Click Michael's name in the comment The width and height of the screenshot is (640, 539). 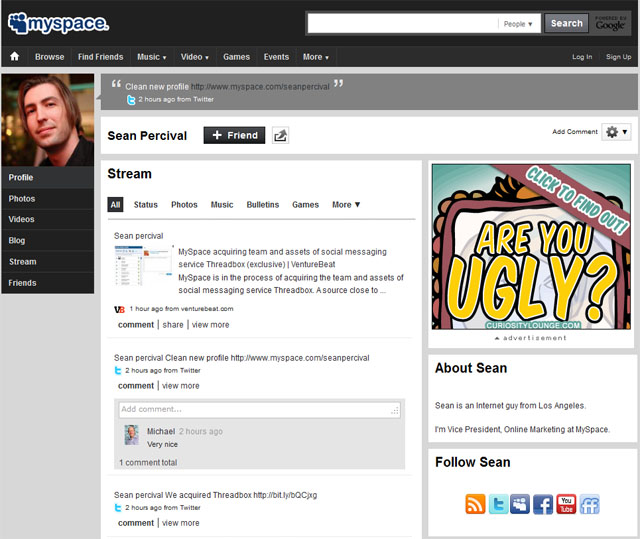[x=161, y=431]
